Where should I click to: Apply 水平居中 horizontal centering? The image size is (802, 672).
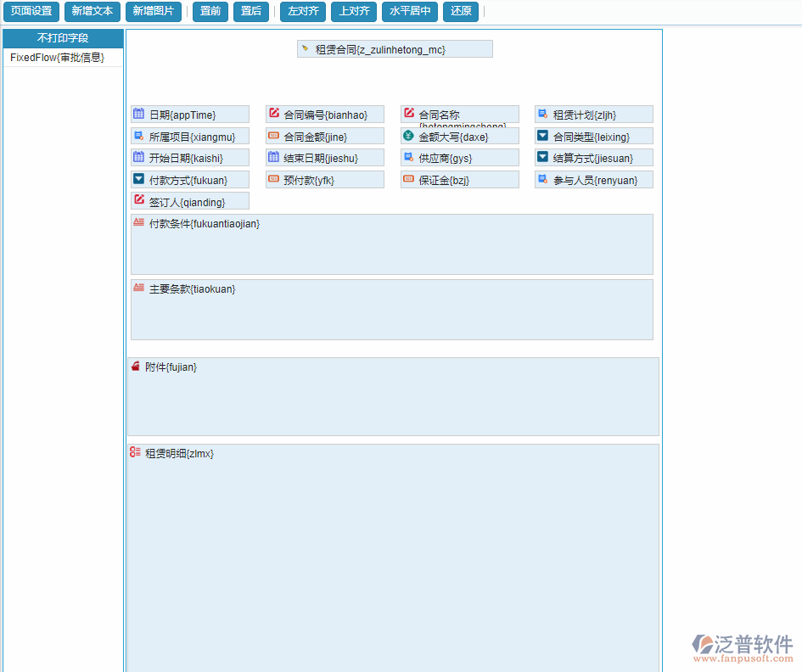pyautogui.click(x=410, y=11)
